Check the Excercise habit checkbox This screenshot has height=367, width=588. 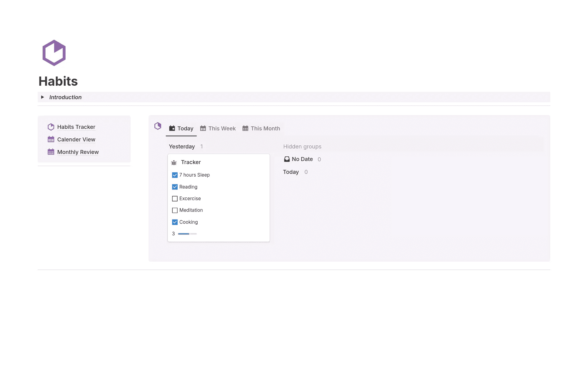click(x=175, y=199)
